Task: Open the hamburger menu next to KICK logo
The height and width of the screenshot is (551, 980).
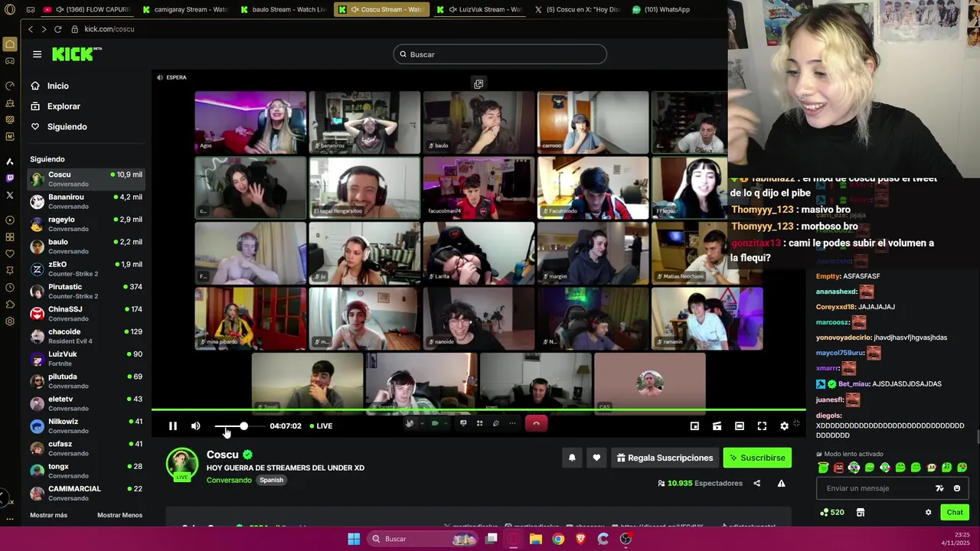Action: click(37, 54)
